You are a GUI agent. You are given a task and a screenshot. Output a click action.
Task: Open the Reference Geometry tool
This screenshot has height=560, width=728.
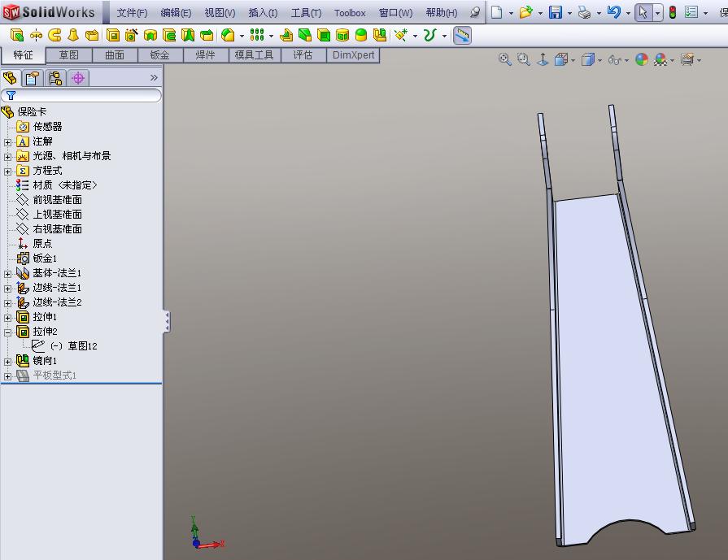401,35
